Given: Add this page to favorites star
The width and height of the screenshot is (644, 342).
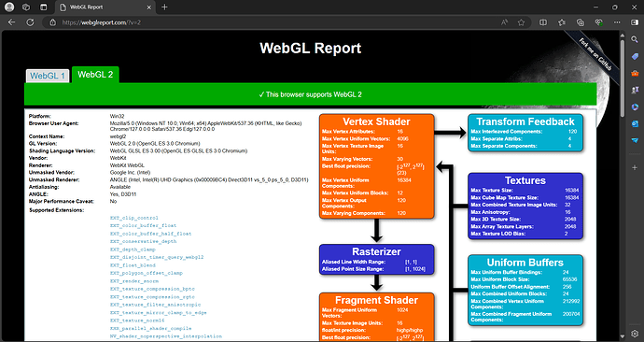Looking at the screenshot, I should click(521, 22).
